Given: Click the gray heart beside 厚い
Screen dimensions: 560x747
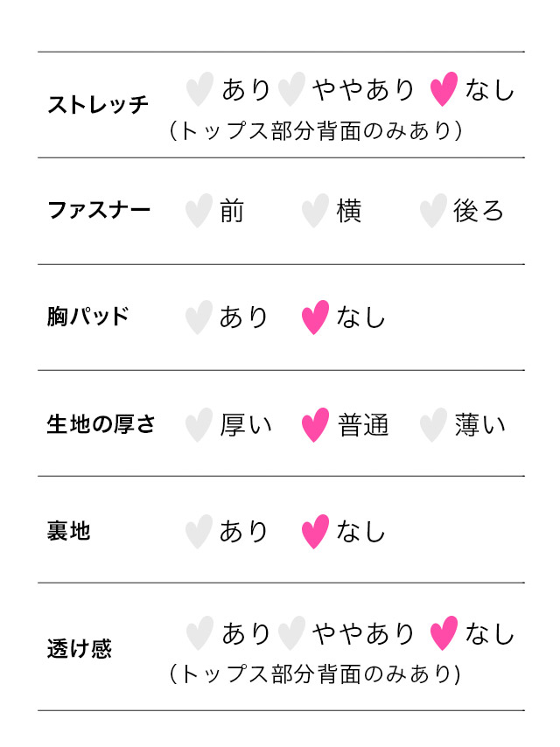Looking at the screenshot, I should point(199,425).
